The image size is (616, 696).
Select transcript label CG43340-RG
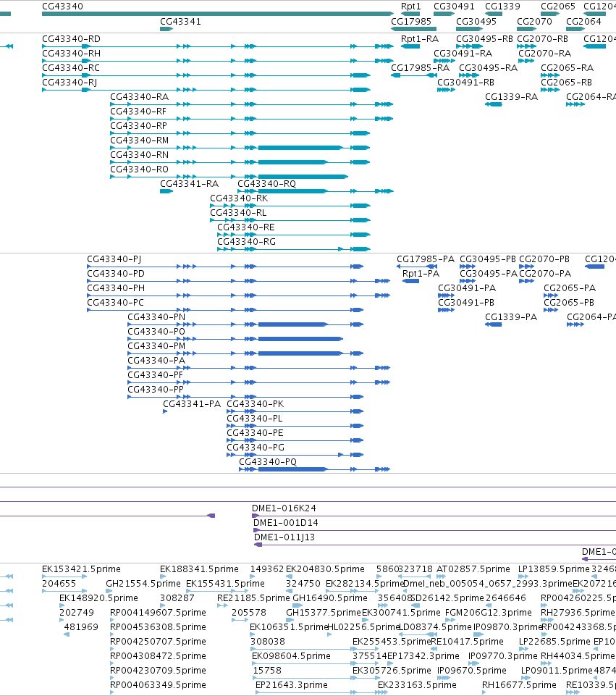(x=246, y=242)
